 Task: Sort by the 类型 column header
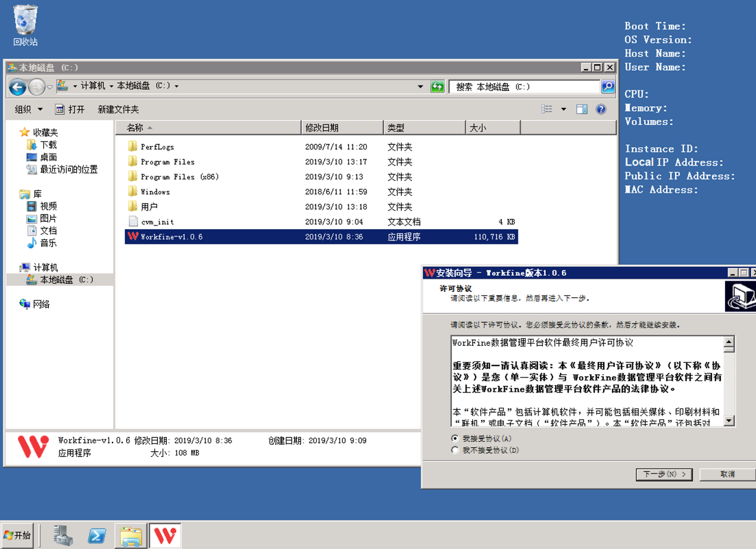point(424,127)
